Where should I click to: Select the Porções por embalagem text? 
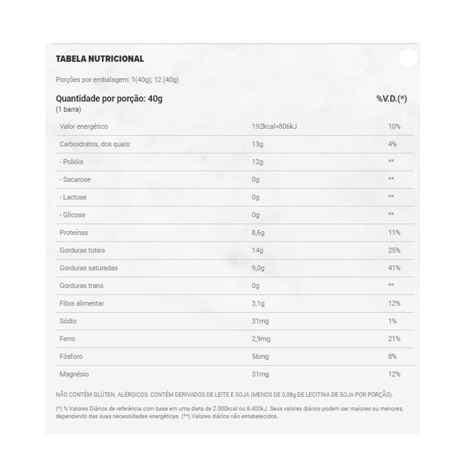coord(117,80)
